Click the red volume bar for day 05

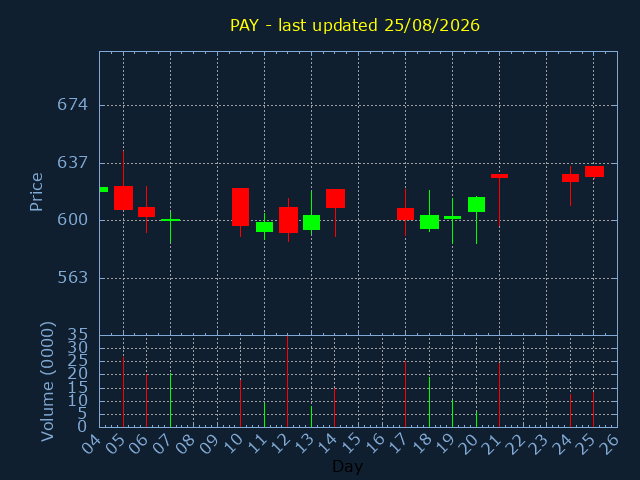click(123, 392)
